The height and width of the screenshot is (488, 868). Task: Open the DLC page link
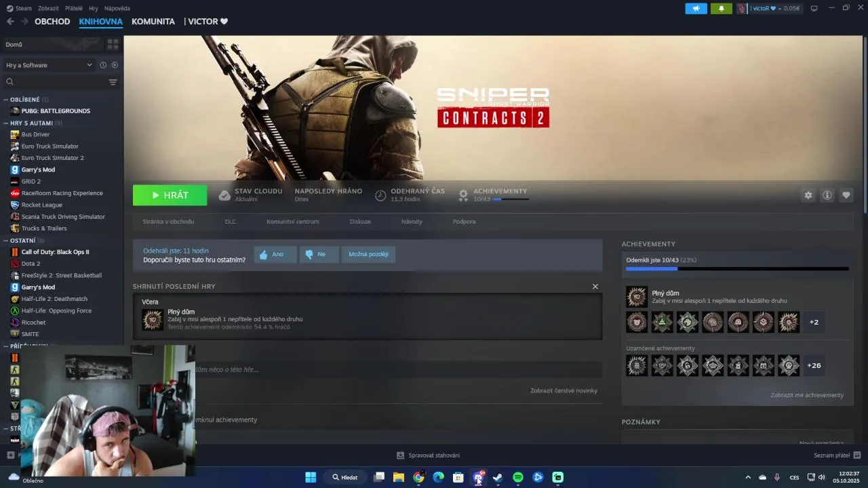coord(231,222)
